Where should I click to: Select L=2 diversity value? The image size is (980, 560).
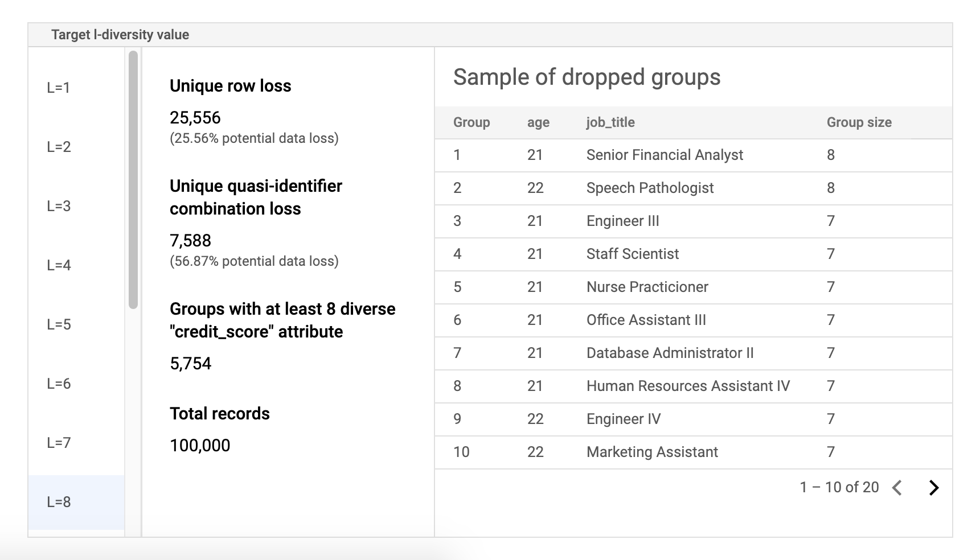pos(59,147)
